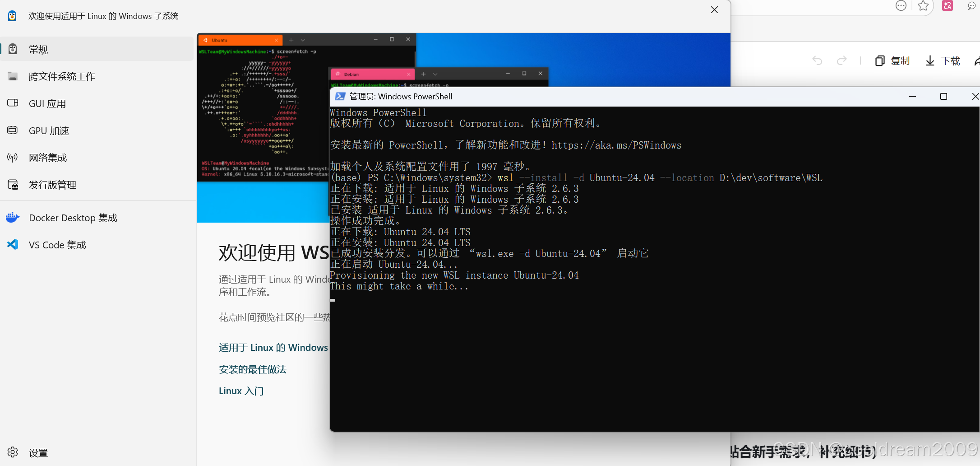Click the drive icon beside 跨文件系统工作
This screenshot has width=980, height=466.
[x=13, y=76]
